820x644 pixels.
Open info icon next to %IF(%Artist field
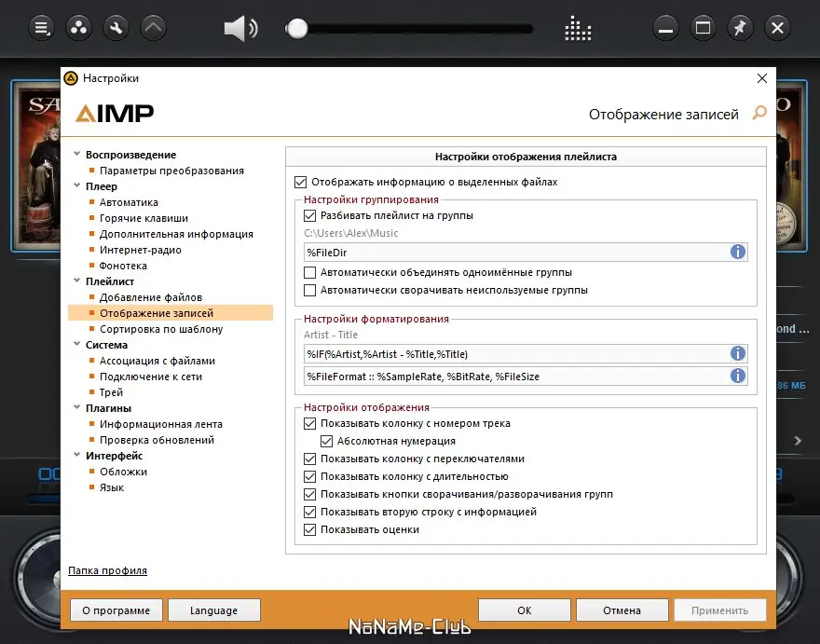(737, 353)
